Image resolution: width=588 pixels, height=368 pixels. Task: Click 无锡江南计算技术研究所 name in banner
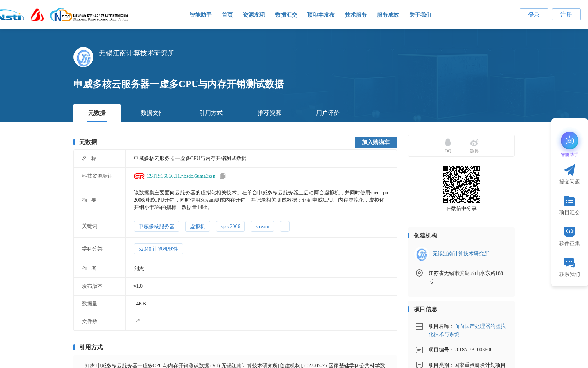pyautogui.click(x=136, y=53)
